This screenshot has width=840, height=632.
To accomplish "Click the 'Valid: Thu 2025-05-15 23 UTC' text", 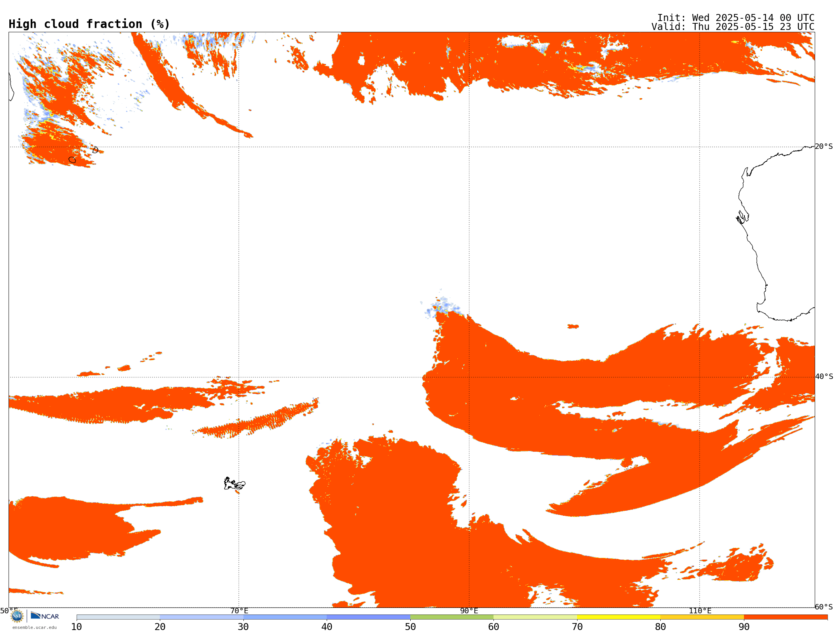I will 733,27.
